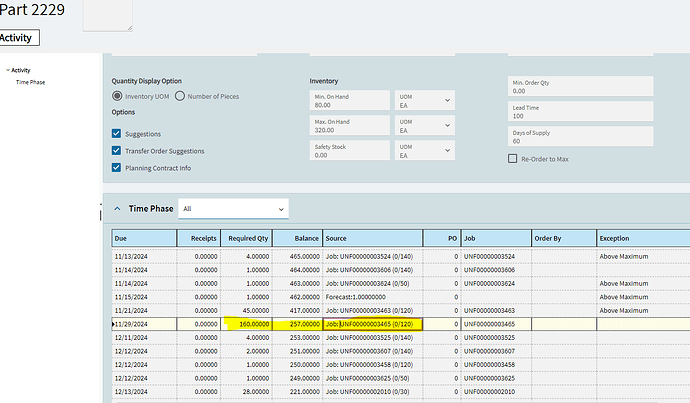This screenshot has height=403, width=690.
Task: Select the Inventory UOM radio button
Action: tap(117, 96)
